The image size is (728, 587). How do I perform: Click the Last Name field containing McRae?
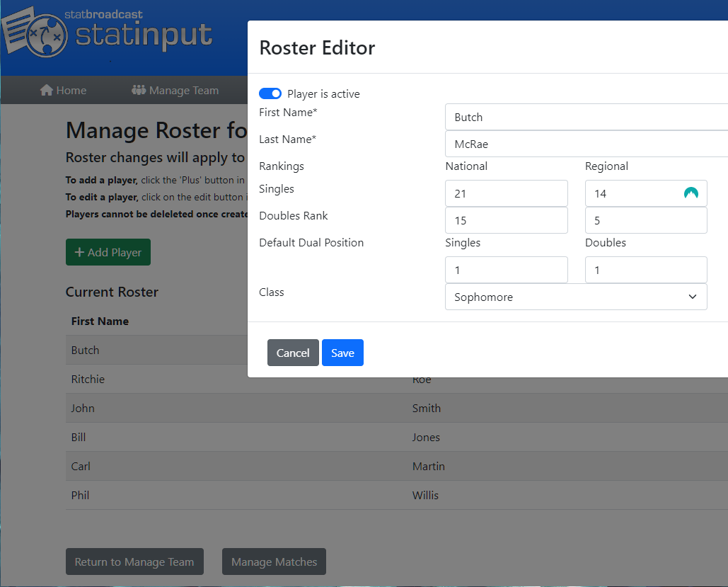[586, 144]
